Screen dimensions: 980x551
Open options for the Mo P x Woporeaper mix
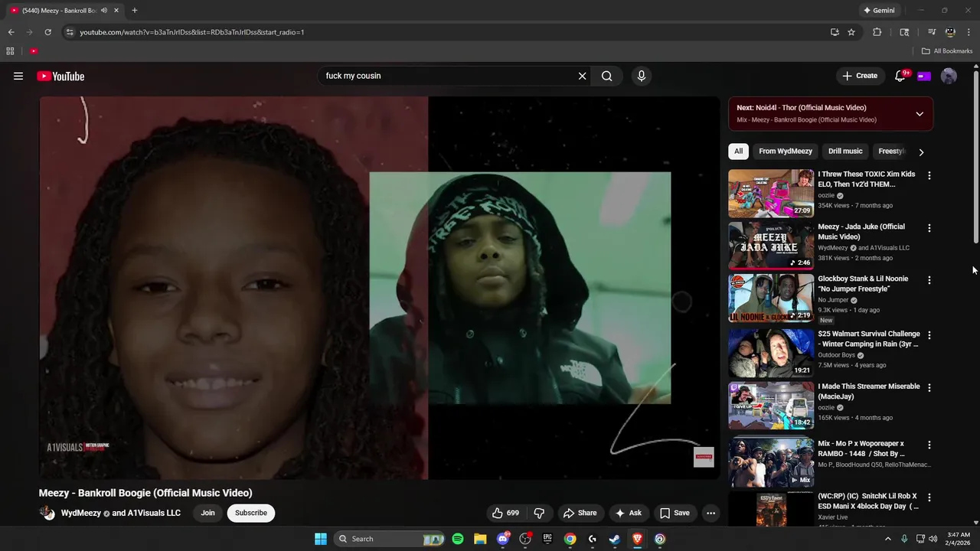929,445
